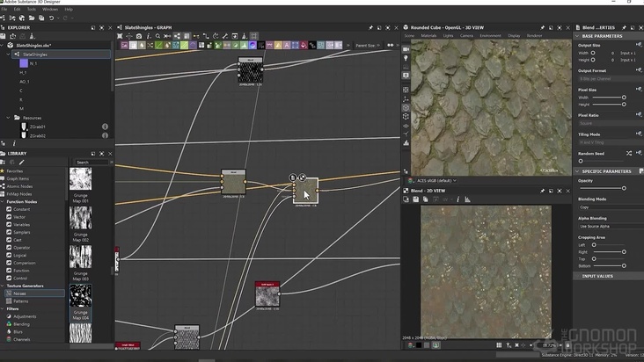644x362 pixels.
Task: Adjust the Opacity slider
Action: [602, 188]
